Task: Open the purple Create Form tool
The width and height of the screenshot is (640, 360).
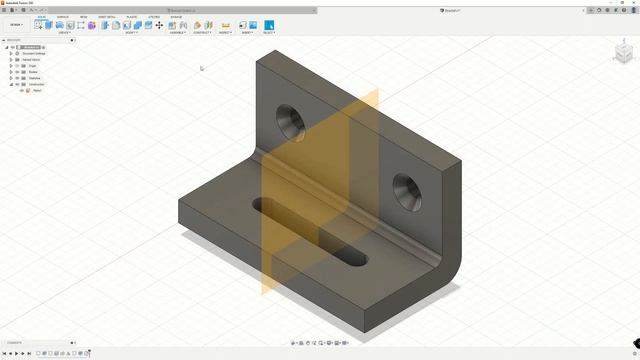Action: click(x=91, y=25)
